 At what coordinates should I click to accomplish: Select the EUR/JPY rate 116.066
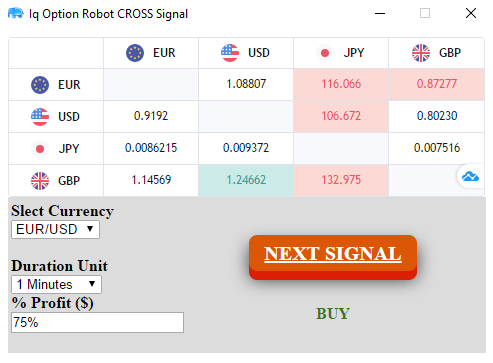[x=341, y=84]
